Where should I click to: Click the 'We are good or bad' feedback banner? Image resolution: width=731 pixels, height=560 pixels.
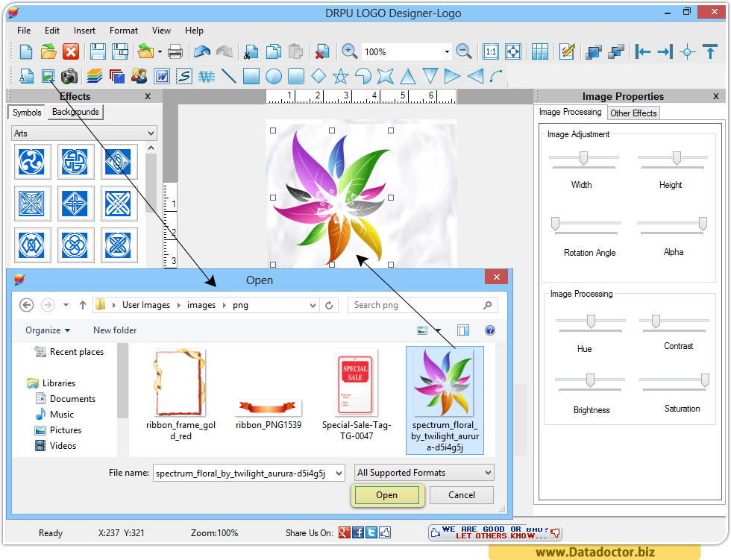point(495,532)
